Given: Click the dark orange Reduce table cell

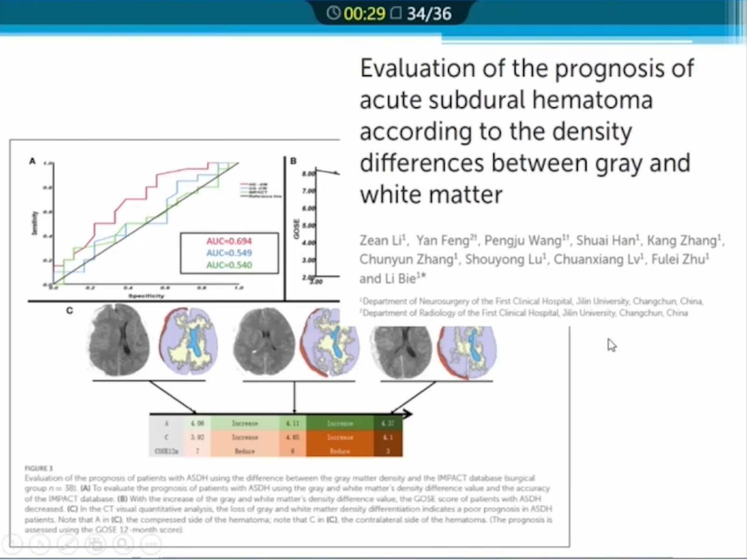Looking at the screenshot, I should [x=340, y=451].
